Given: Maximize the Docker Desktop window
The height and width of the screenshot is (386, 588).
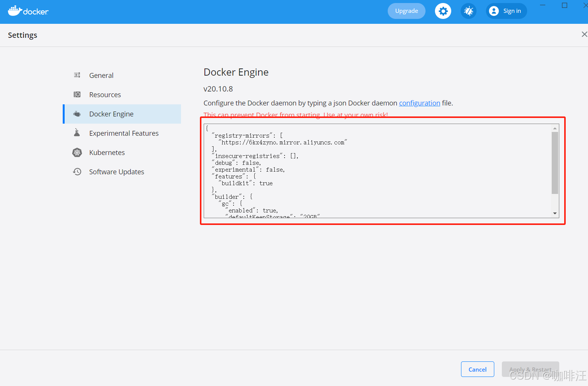Looking at the screenshot, I should 565,5.
